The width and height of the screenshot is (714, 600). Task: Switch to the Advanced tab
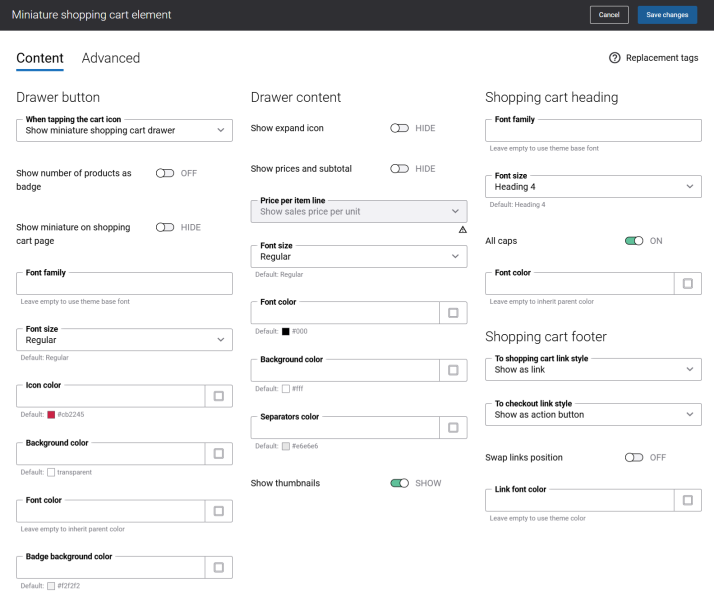click(111, 58)
